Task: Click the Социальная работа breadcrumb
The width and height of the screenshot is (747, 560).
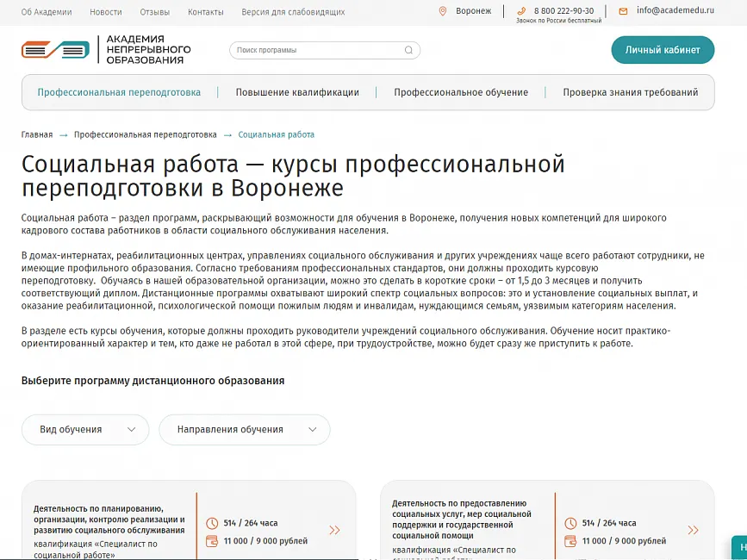Action: (277, 134)
